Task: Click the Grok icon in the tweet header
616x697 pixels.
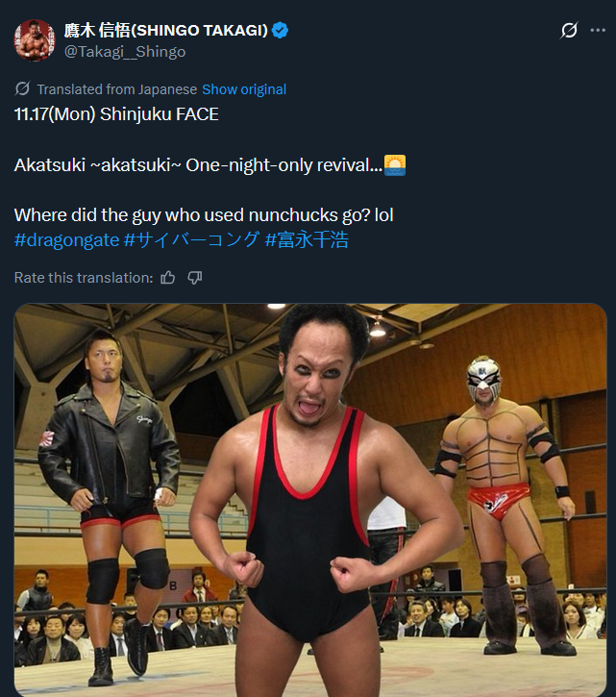Action: (569, 30)
